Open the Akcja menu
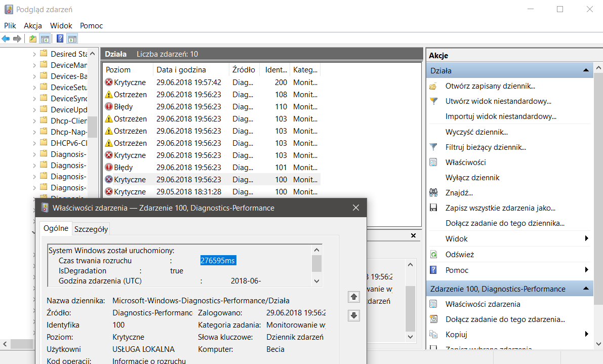 pos(33,26)
